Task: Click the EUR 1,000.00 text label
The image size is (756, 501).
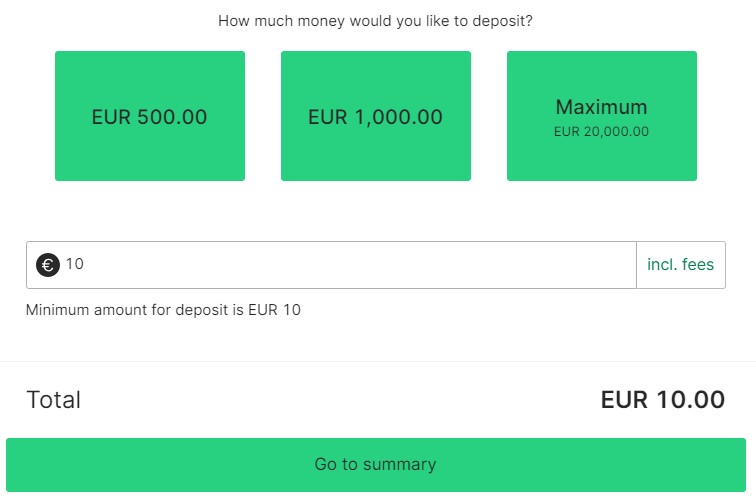Action: [376, 117]
